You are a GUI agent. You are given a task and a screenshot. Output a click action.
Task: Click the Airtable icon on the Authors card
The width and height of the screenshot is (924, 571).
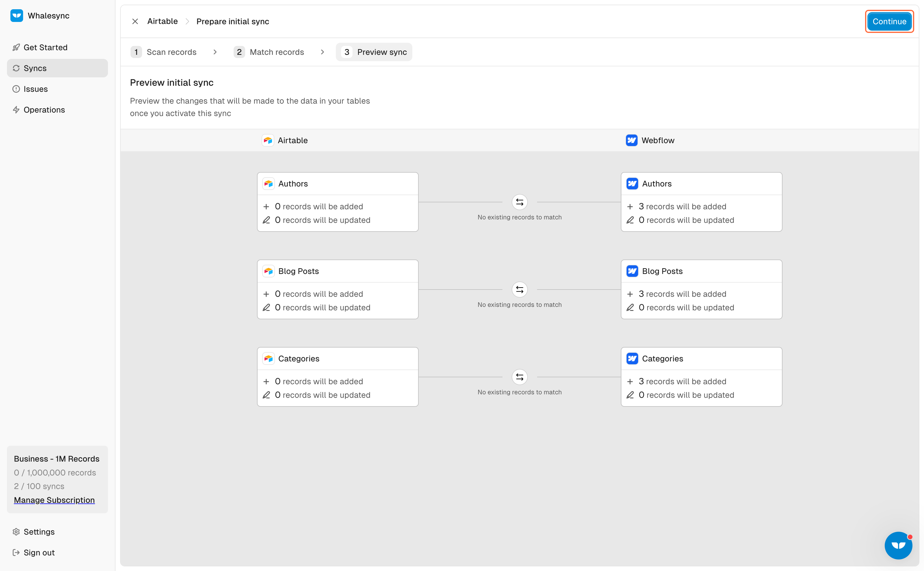pyautogui.click(x=268, y=184)
